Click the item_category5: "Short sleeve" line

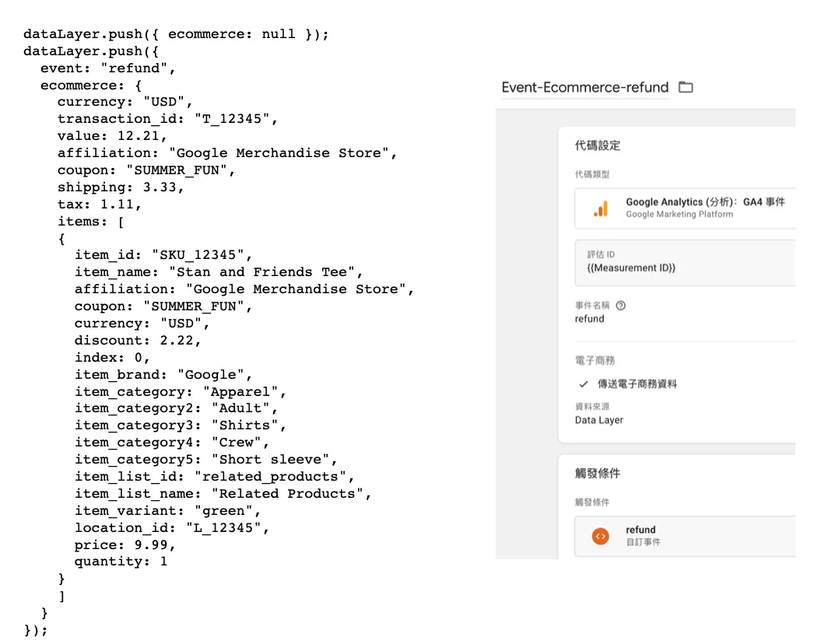[x=206, y=460]
